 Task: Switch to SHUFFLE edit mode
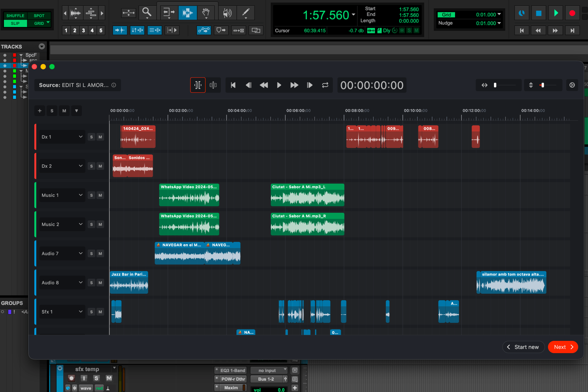click(x=15, y=16)
